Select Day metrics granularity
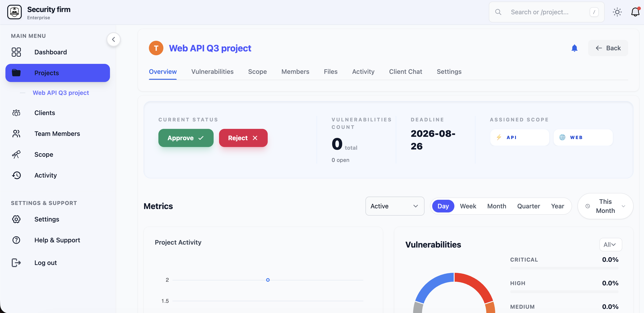This screenshot has width=644, height=313. [x=443, y=206]
